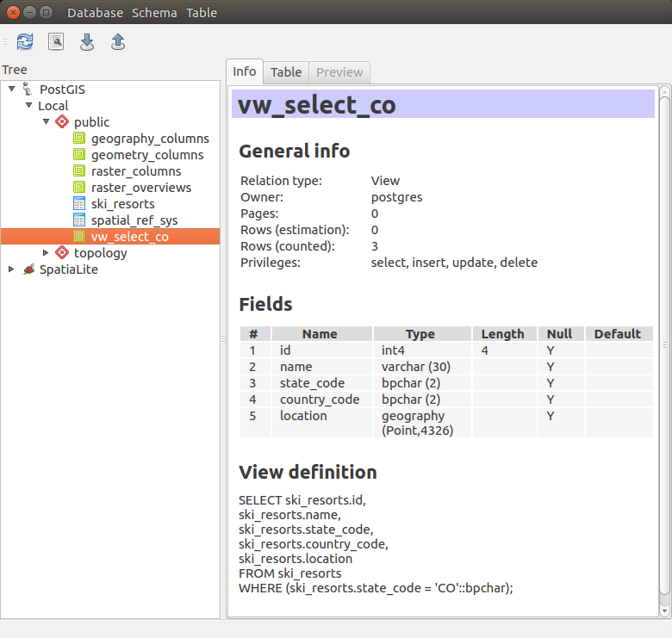672x638 pixels.
Task: Click the SpatiaLite feather icon
Action: (x=28, y=269)
